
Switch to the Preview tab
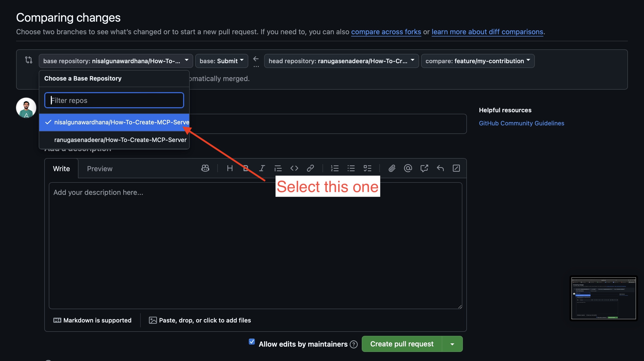100,168
